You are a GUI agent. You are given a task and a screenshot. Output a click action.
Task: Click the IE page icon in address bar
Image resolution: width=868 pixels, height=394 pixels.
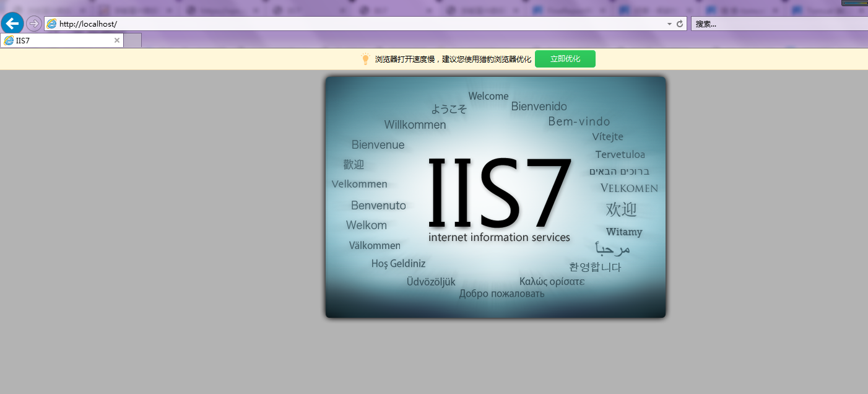pyautogui.click(x=51, y=24)
